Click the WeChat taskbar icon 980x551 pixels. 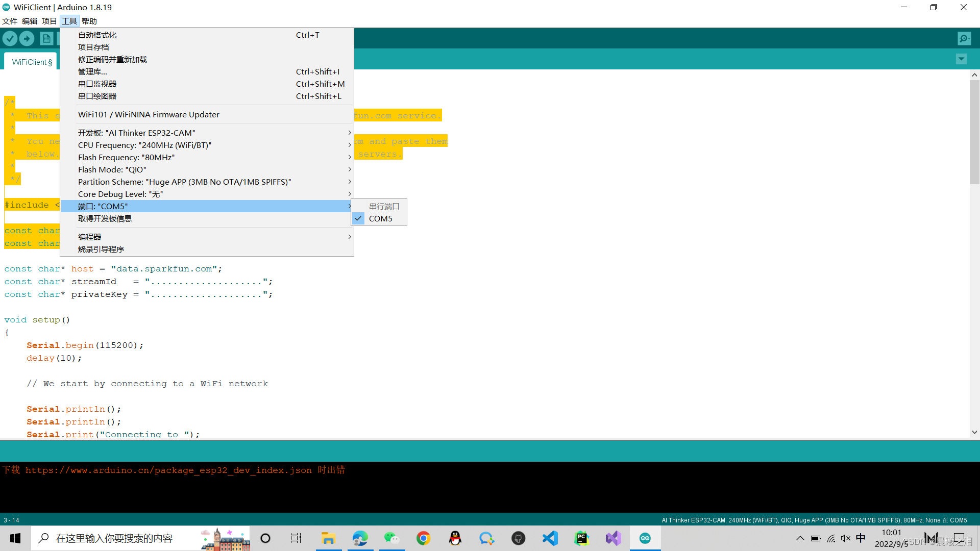click(x=391, y=538)
